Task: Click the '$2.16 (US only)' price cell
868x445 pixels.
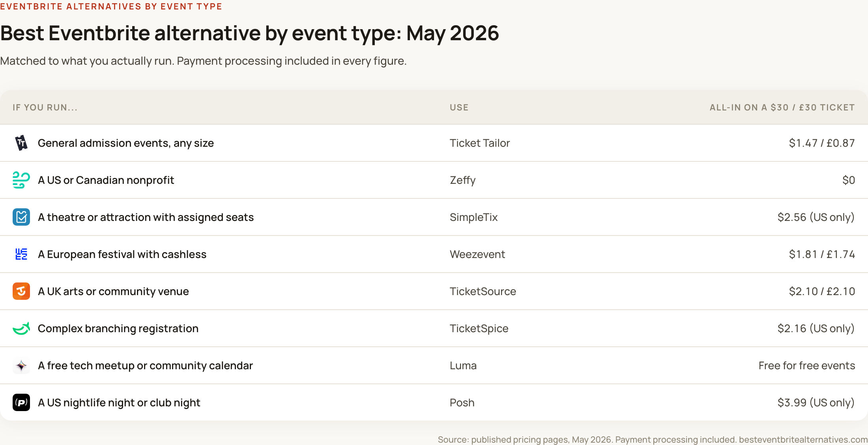Action: point(816,329)
